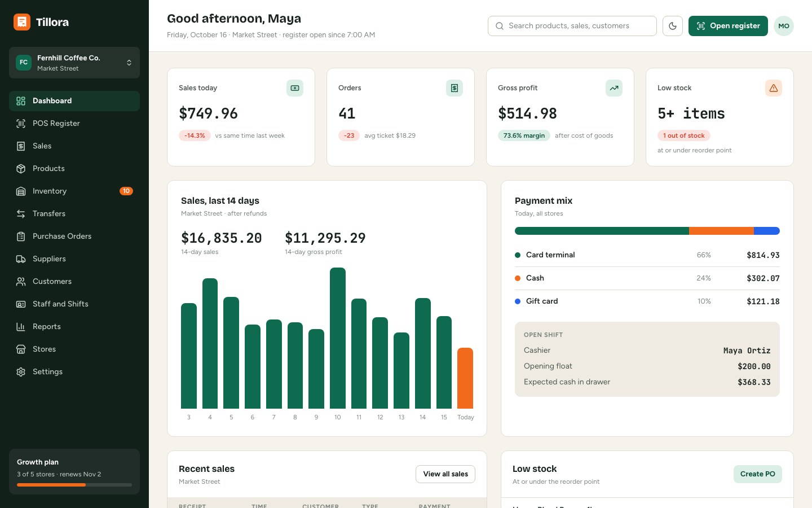
Task: Click the 1 out of stock badge
Action: coord(684,135)
